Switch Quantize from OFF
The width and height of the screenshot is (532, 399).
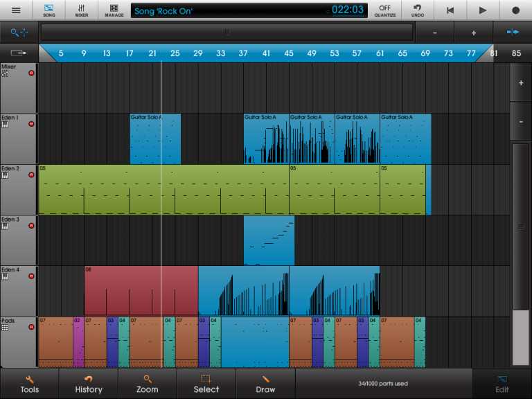[x=384, y=10]
